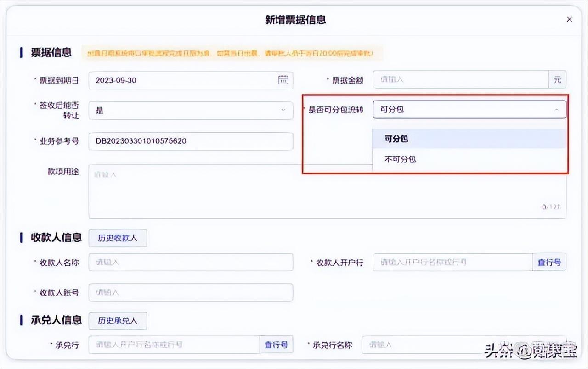
Task: Collapse the 是否可分包流转 dropdown
Action: click(556, 110)
